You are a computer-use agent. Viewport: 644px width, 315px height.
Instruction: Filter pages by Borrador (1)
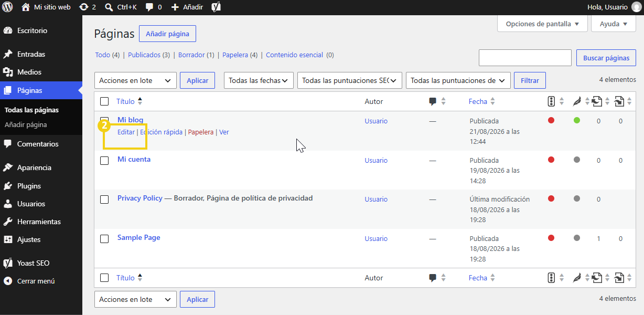click(x=196, y=55)
